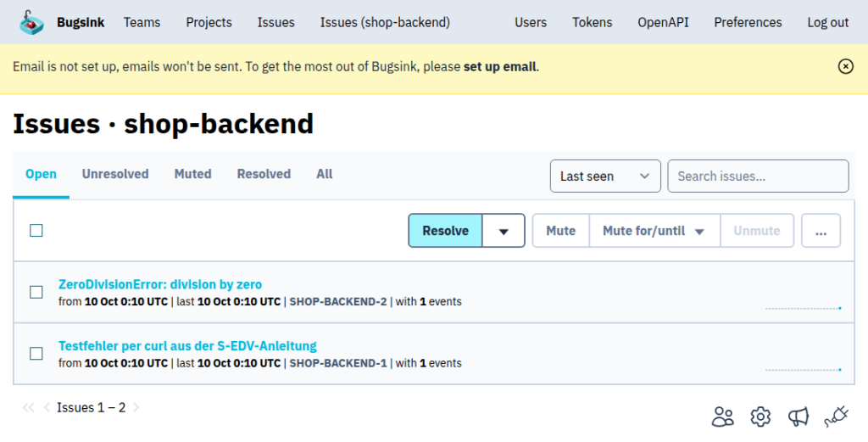Switch to the Open tab

pos(41,174)
